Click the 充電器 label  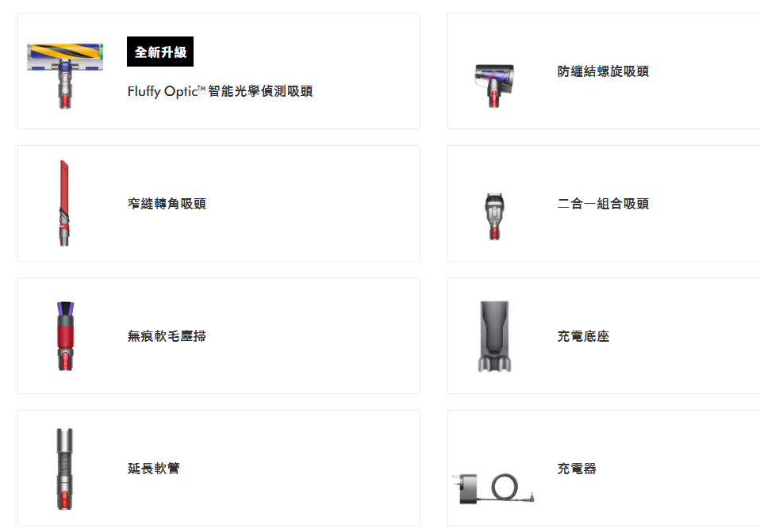click(577, 468)
